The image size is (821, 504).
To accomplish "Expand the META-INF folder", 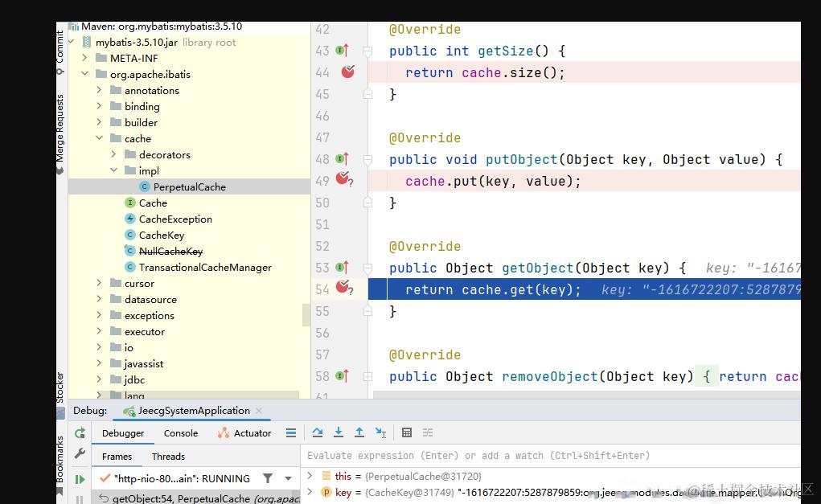I will (84, 58).
